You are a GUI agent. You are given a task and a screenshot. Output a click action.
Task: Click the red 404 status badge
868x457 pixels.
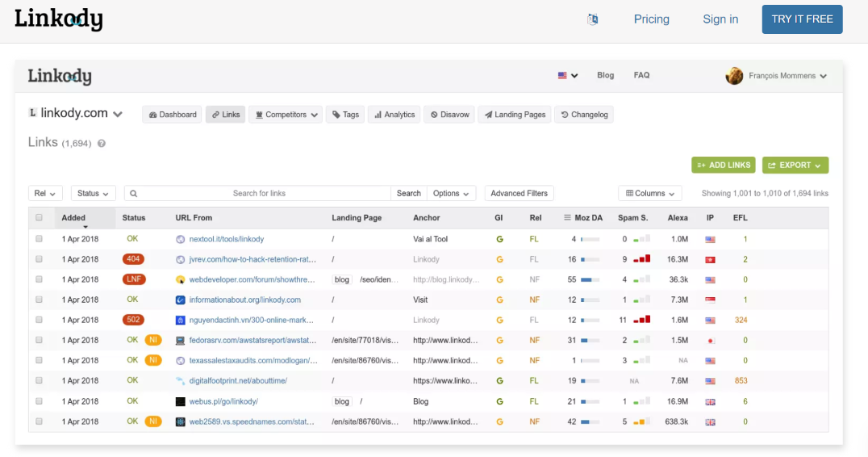click(x=133, y=259)
